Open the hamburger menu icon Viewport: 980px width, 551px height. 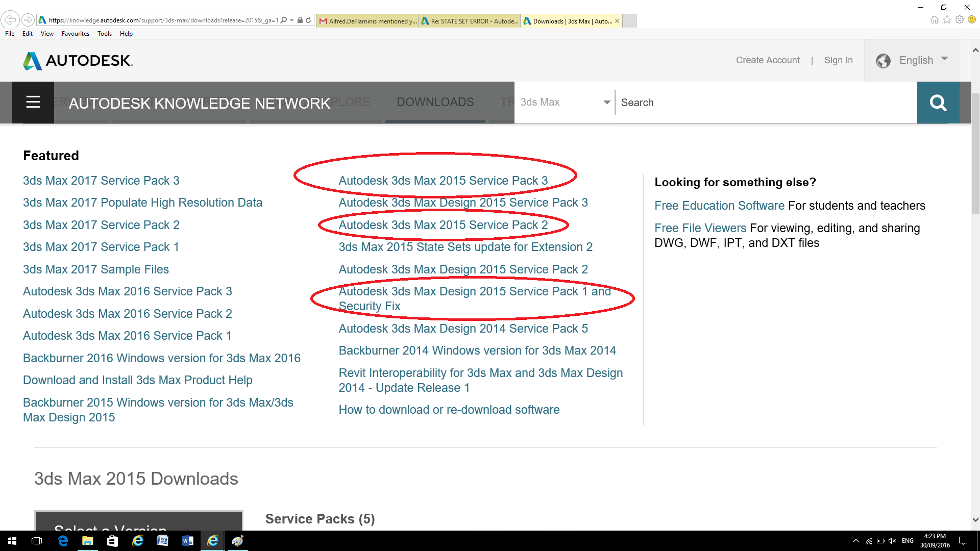pyautogui.click(x=33, y=102)
